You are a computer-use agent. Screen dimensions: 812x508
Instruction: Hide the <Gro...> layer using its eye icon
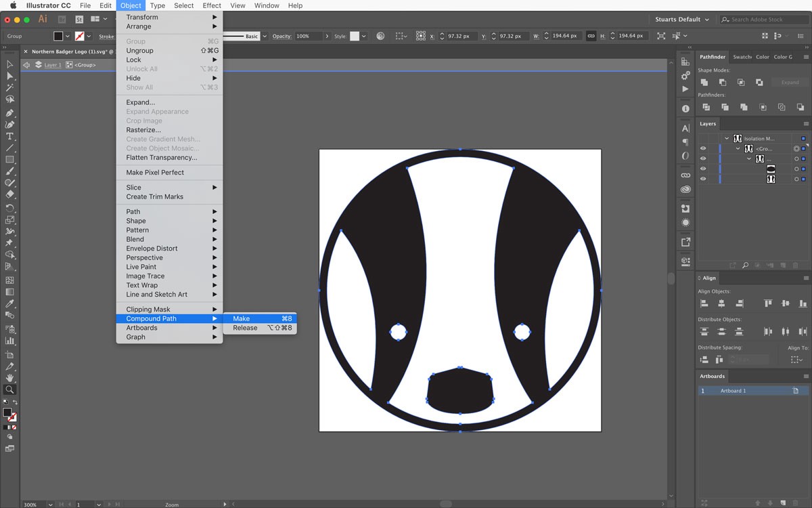[703, 148]
